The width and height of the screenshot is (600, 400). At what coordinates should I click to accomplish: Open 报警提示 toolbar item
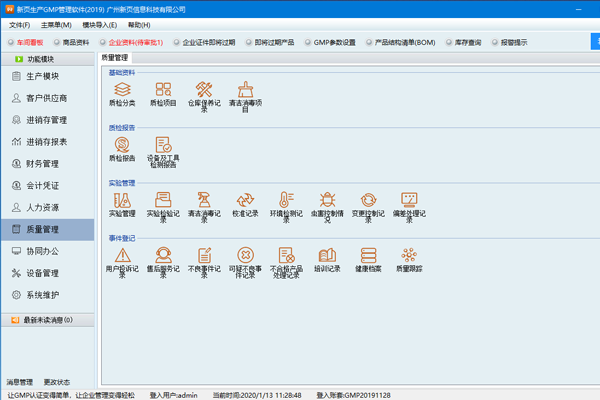click(510, 42)
